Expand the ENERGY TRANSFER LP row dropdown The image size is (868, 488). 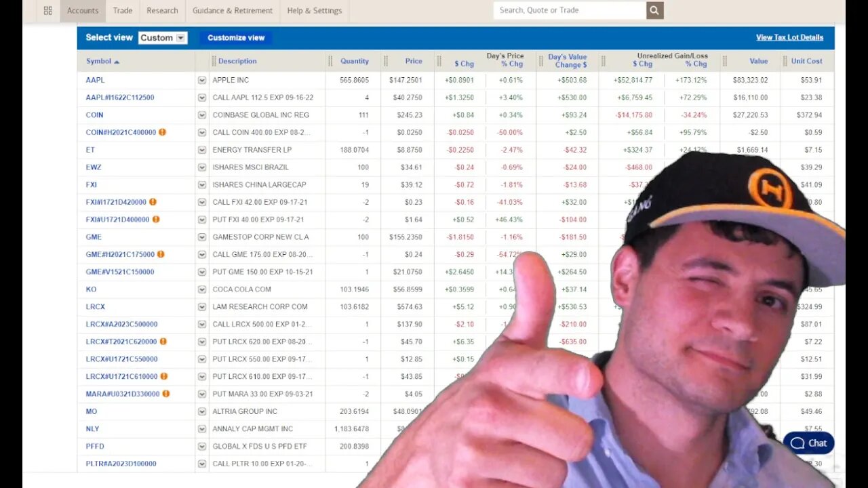click(x=201, y=150)
